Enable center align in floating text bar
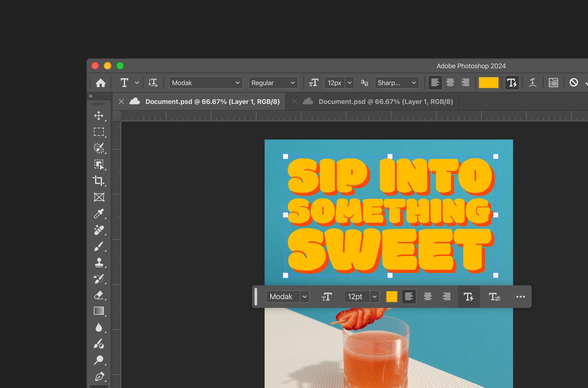 428,297
